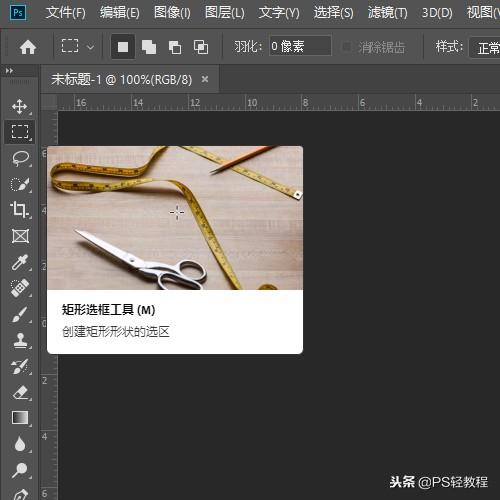
Task: Open the 图像(I) menu
Action: pos(173,13)
